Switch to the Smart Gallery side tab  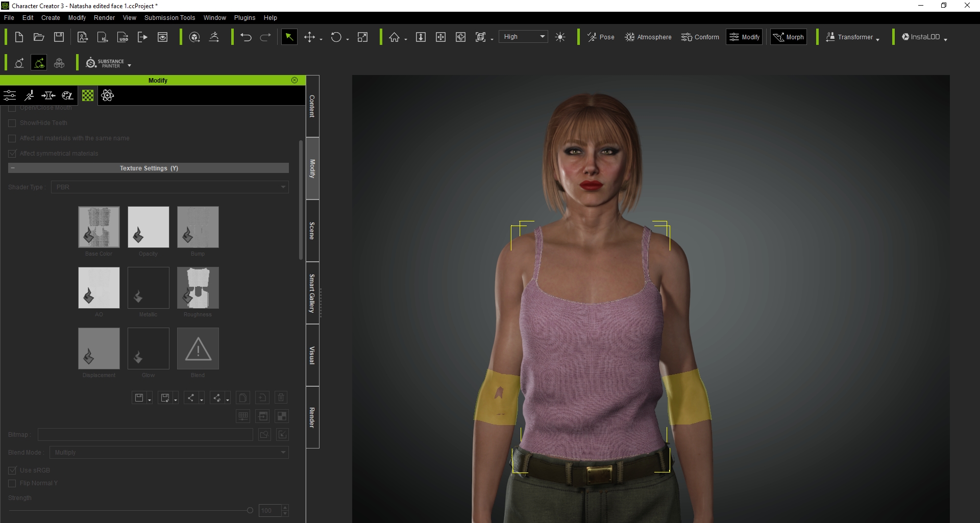pos(312,293)
